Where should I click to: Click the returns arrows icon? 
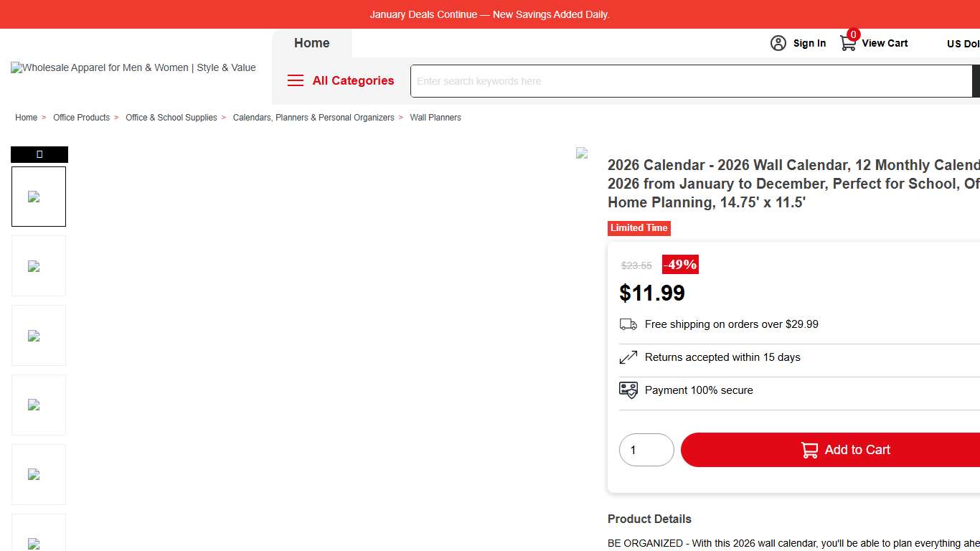[628, 357]
